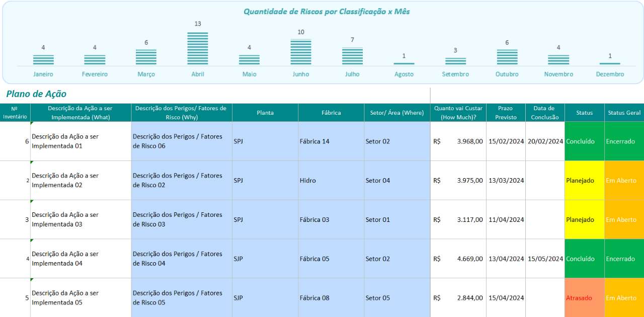
Task: Click the chart title Quantidade de Riscos
Action: [x=327, y=12]
